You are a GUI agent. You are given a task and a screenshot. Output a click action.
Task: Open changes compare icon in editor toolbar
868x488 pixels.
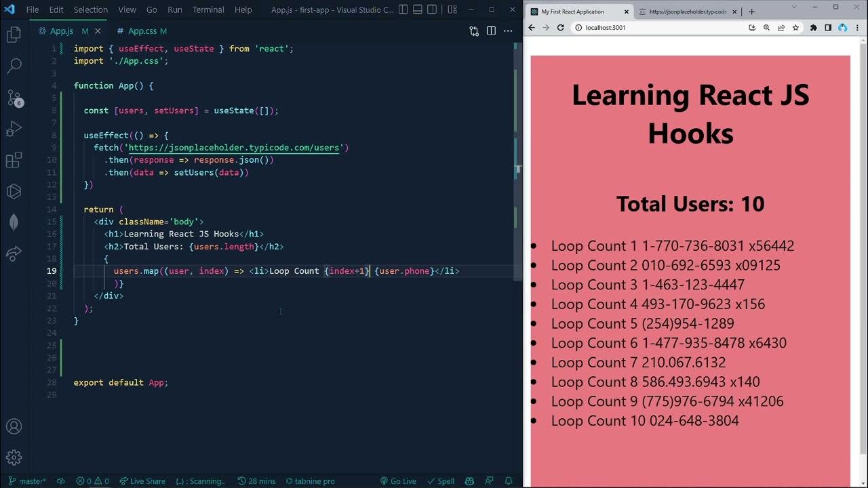coord(474,31)
